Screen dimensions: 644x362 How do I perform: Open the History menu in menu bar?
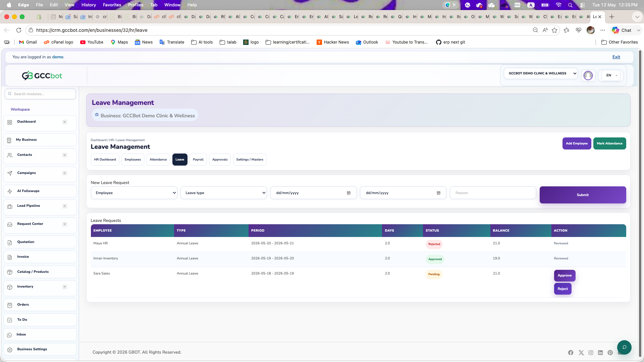89,5
